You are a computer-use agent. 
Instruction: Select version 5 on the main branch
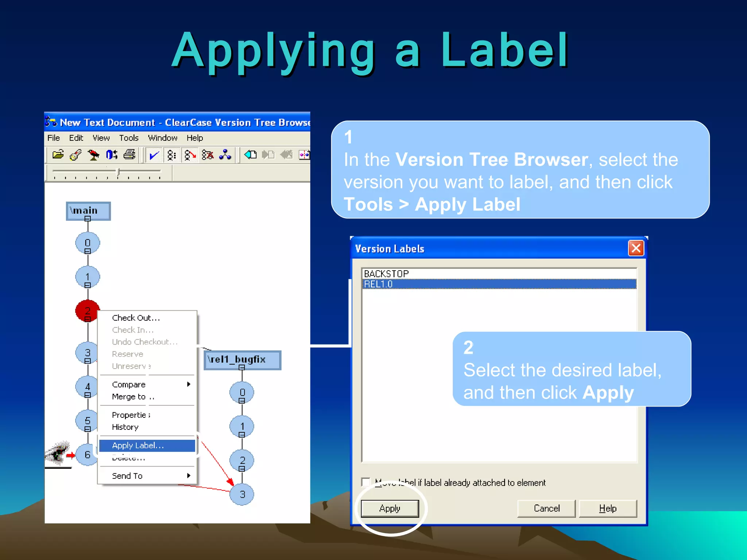(87, 420)
